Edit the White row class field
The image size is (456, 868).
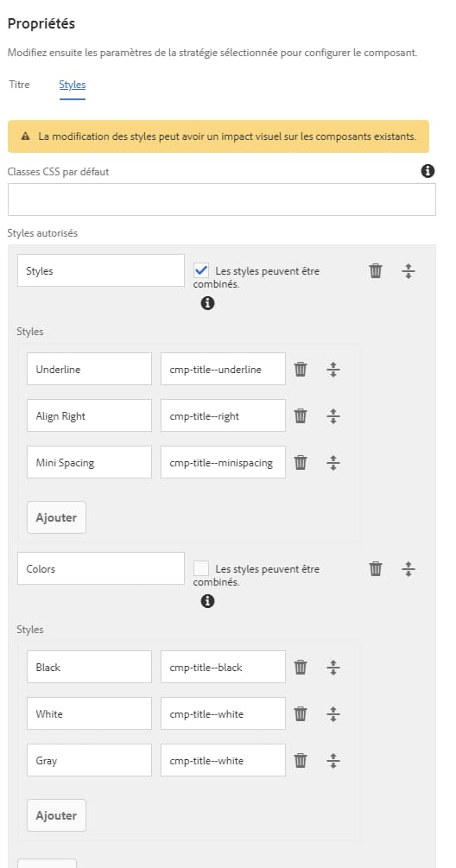tap(223, 713)
